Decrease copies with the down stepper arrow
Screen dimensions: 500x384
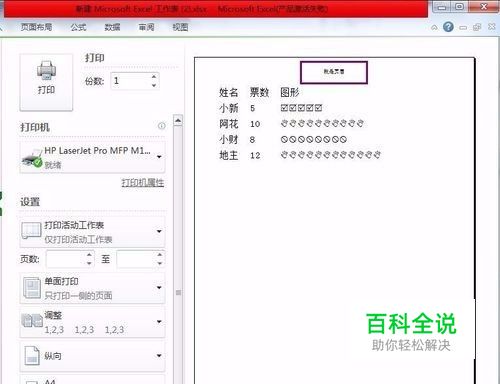tap(154, 85)
